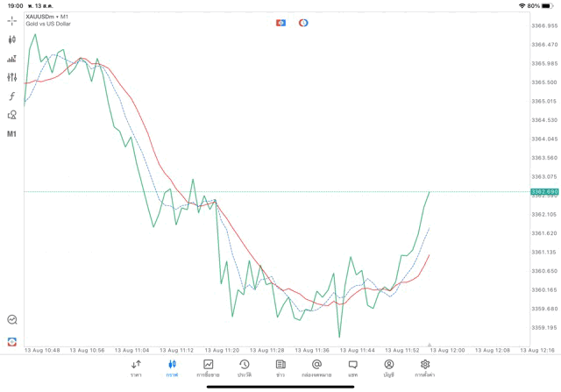Open the indicators function (f) icon
The height and width of the screenshot is (392, 561).
(12, 96)
